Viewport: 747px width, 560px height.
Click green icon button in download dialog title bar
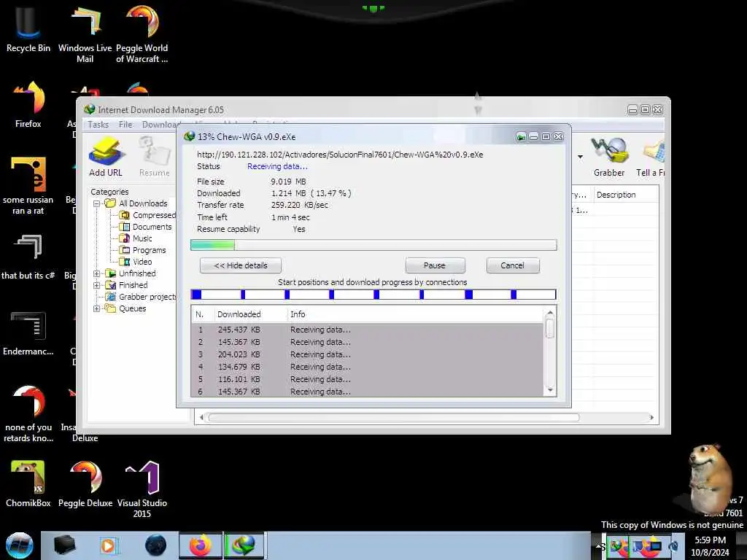pos(521,137)
